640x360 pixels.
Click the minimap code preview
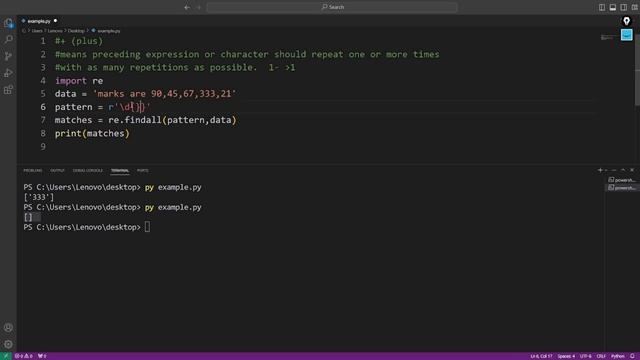(607, 38)
